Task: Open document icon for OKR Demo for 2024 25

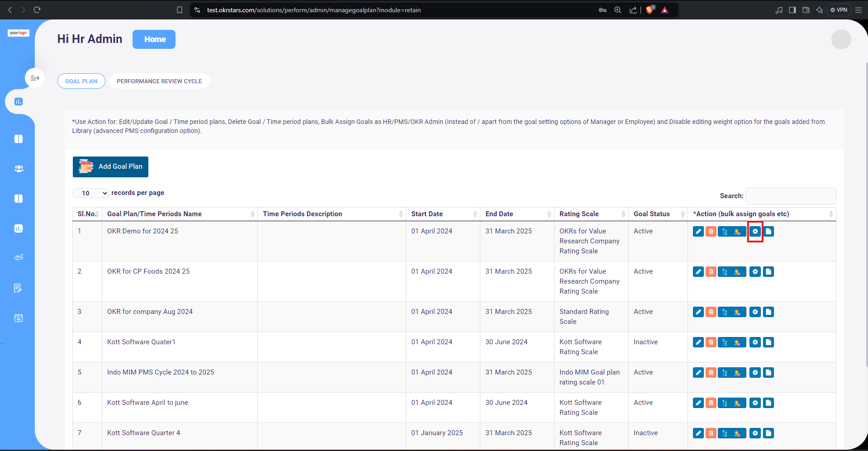Action: click(768, 232)
